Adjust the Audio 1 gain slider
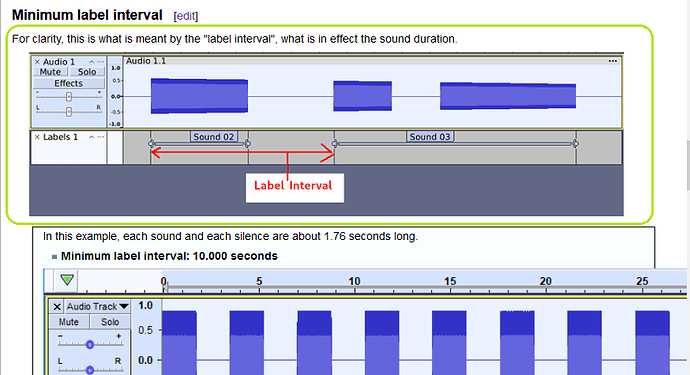The width and height of the screenshot is (690, 375). (x=69, y=96)
